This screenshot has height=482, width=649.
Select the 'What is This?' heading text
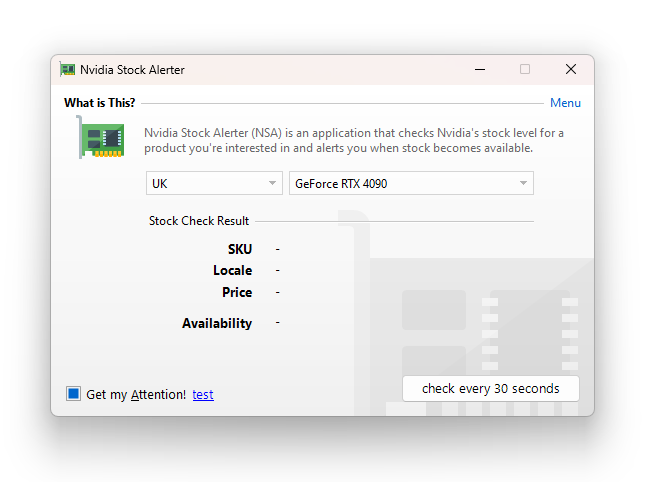click(x=99, y=103)
